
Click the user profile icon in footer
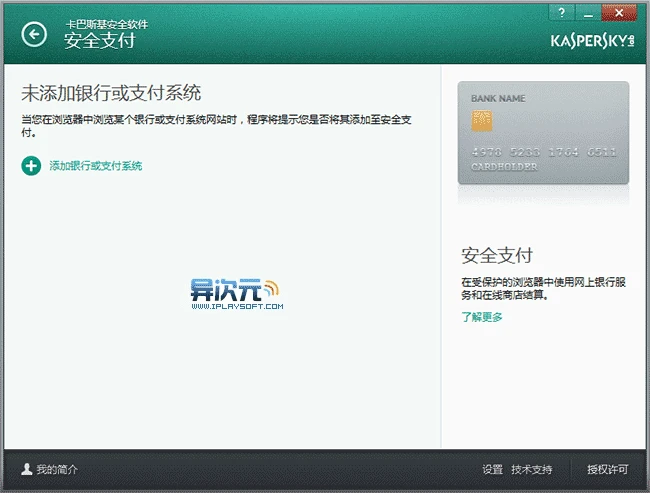tap(27, 469)
